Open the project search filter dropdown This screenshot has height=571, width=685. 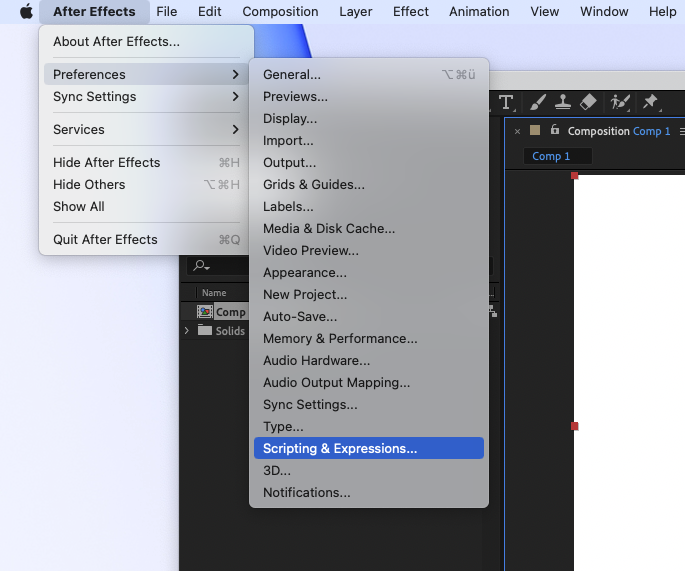pos(201,266)
